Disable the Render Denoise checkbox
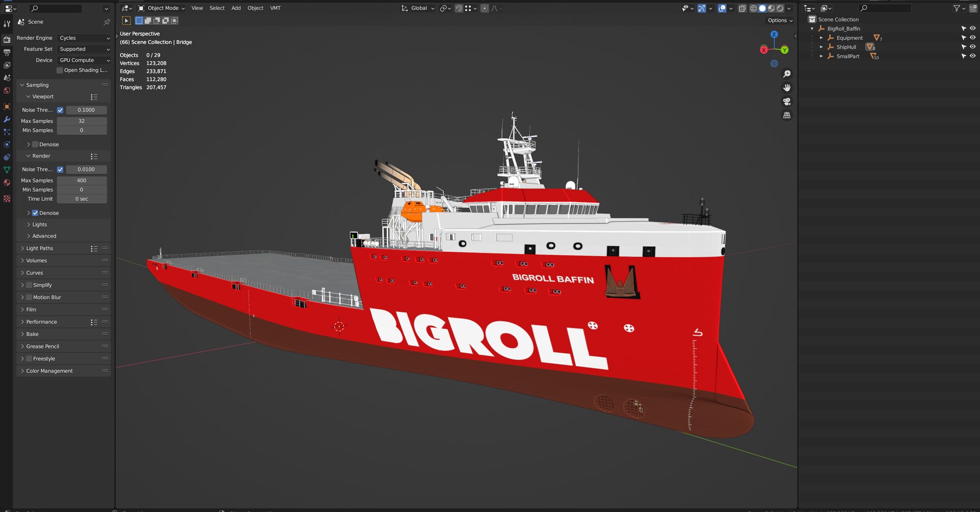Image resolution: width=980 pixels, height=512 pixels. click(35, 213)
